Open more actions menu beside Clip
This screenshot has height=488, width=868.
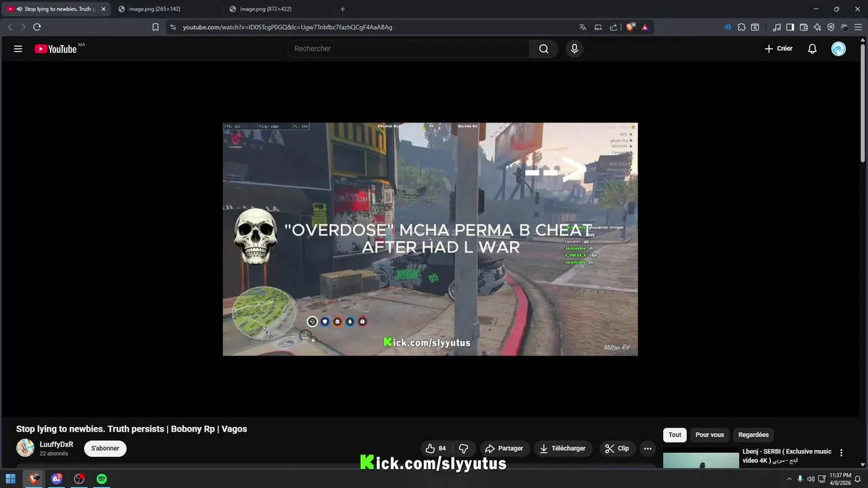[x=648, y=449]
